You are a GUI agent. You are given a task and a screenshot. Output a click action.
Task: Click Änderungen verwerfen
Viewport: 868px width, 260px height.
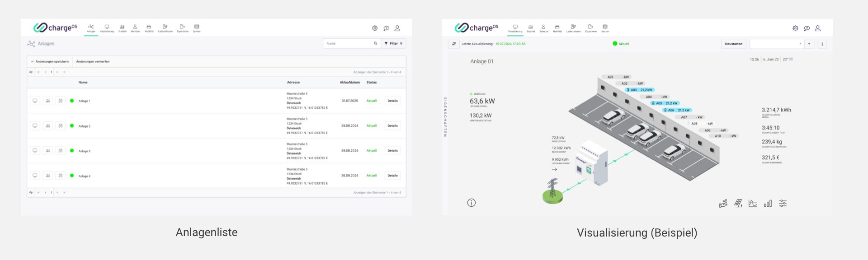click(93, 61)
